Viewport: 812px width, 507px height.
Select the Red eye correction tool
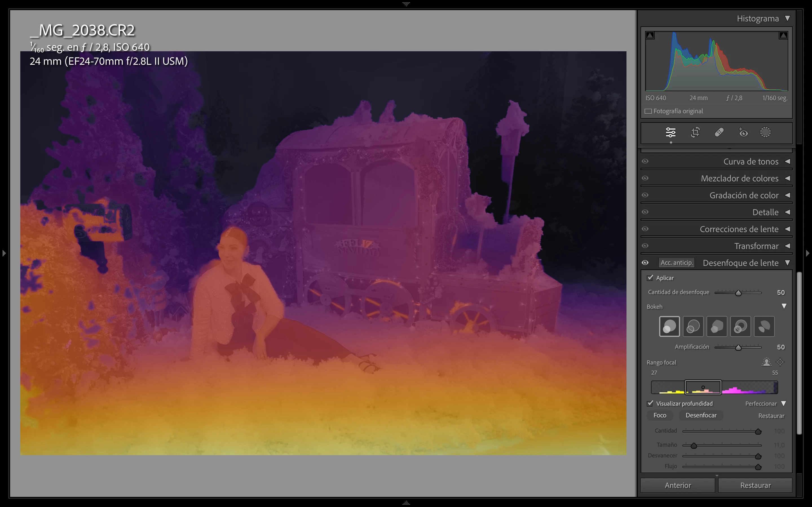tap(743, 132)
